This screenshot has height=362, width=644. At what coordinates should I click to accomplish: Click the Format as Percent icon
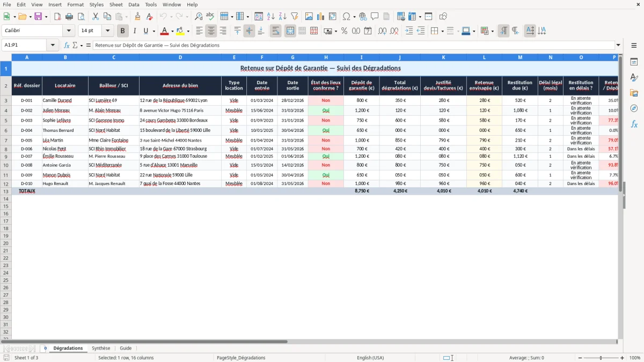(344, 31)
